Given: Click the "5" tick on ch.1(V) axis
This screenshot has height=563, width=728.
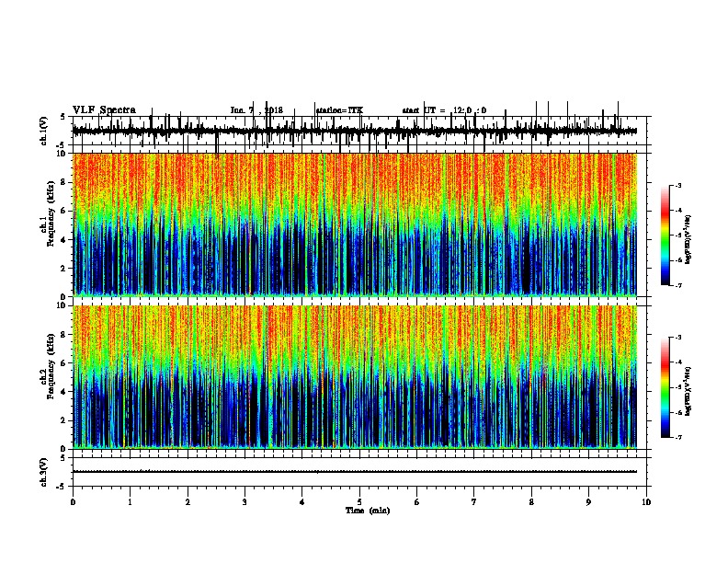Looking at the screenshot, I should [63, 117].
